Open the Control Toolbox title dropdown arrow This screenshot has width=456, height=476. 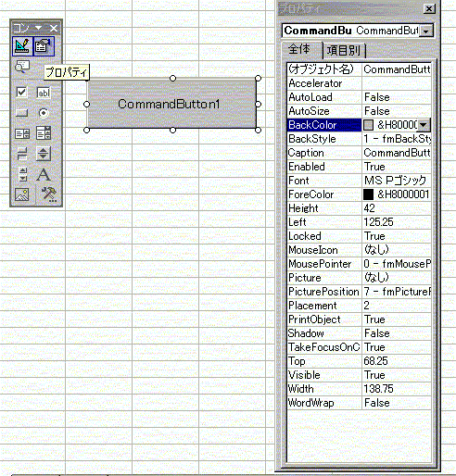[38, 29]
